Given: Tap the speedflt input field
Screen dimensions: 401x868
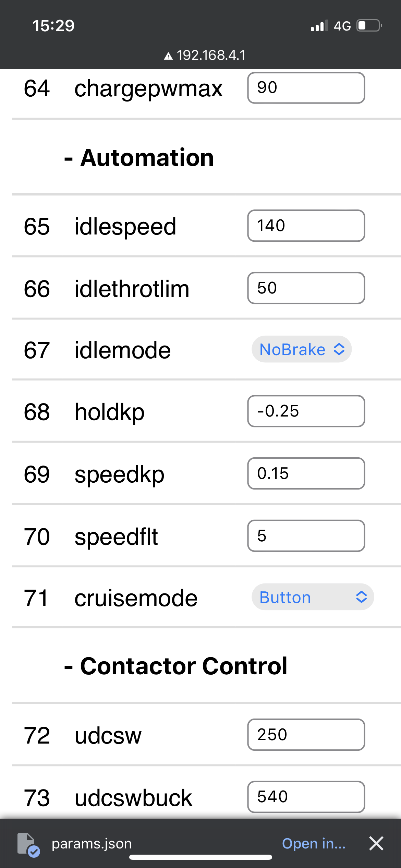Looking at the screenshot, I should tap(306, 536).
